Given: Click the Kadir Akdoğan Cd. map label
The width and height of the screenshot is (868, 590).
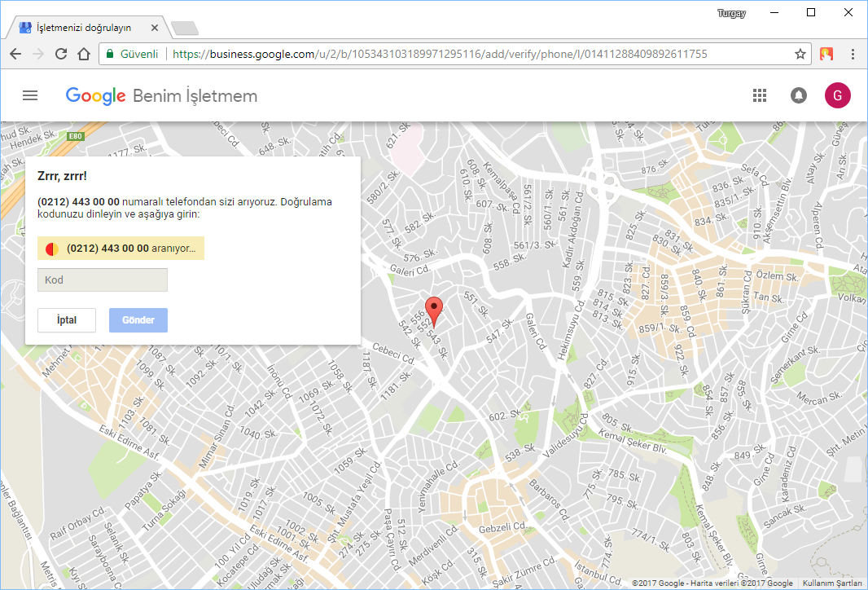Looking at the screenshot, I should [572, 229].
